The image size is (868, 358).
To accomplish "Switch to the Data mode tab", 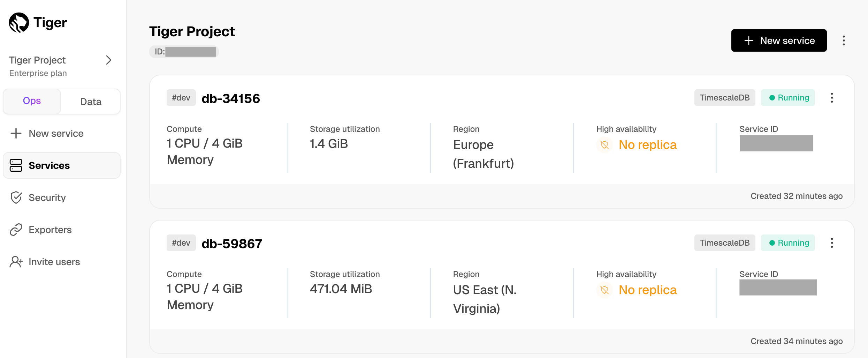I will pyautogui.click(x=91, y=102).
